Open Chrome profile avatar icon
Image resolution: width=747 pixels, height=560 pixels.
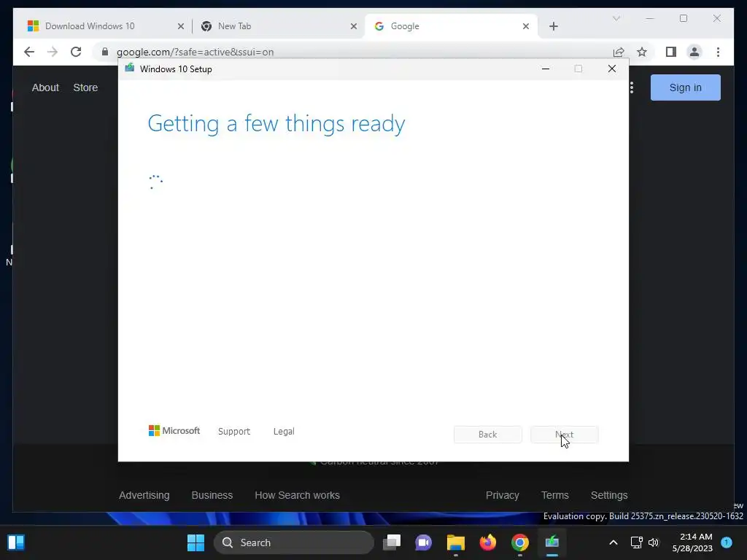694,52
